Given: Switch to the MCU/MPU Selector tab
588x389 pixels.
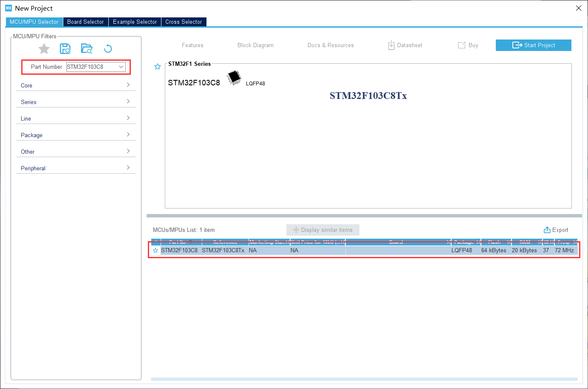Looking at the screenshot, I should click(34, 22).
